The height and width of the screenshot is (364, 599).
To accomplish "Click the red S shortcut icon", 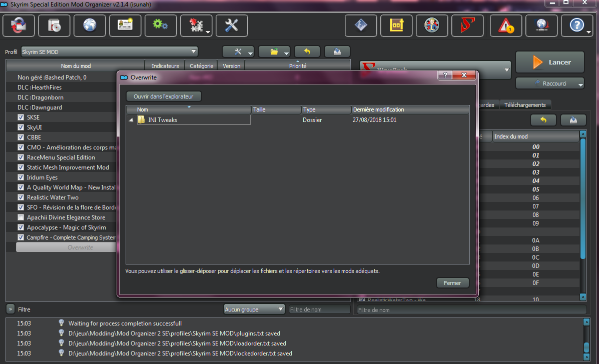I will [467, 25].
